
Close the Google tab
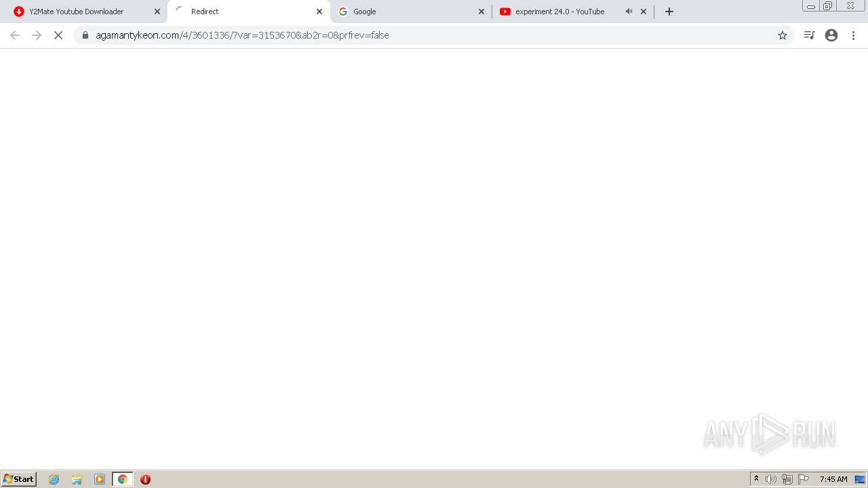tap(481, 12)
